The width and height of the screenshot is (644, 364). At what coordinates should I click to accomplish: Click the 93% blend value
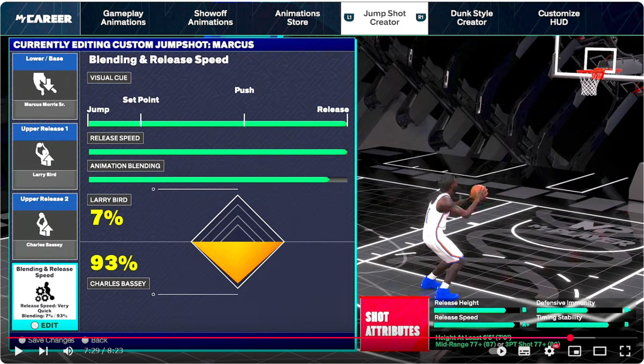pyautogui.click(x=113, y=263)
